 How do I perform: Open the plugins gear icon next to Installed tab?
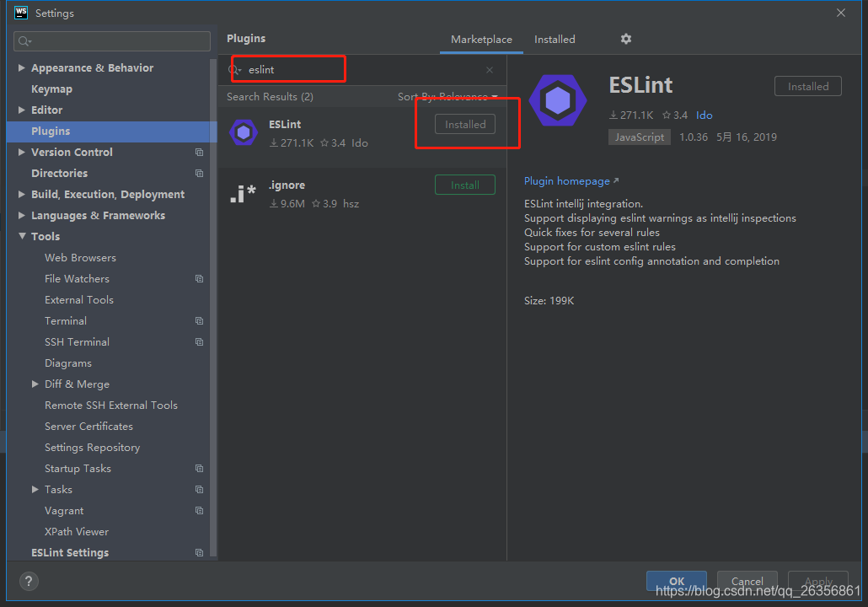[x=625, y=39]
